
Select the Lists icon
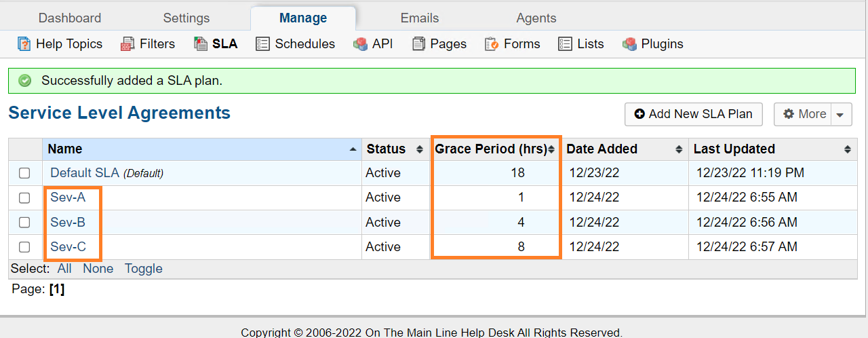pos(565,44)
